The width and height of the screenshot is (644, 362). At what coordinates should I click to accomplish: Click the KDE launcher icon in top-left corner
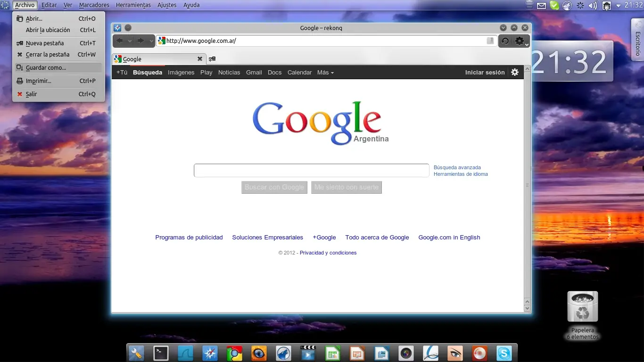click(x=5, y=5)
